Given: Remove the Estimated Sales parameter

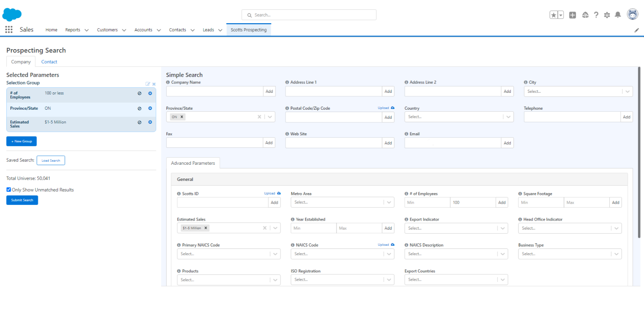Looking at the screenshot, I should pyautogui.click(x=150, y=122).
